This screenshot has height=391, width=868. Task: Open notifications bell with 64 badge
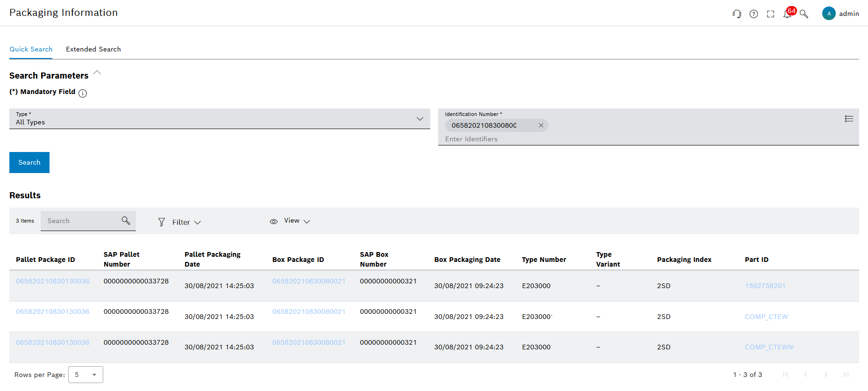788,14
